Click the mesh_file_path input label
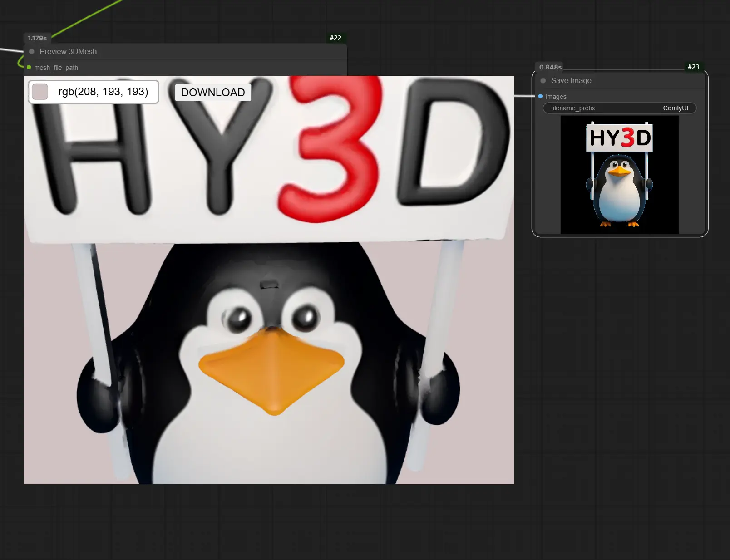Screen dimensions: 730x560 56,68
